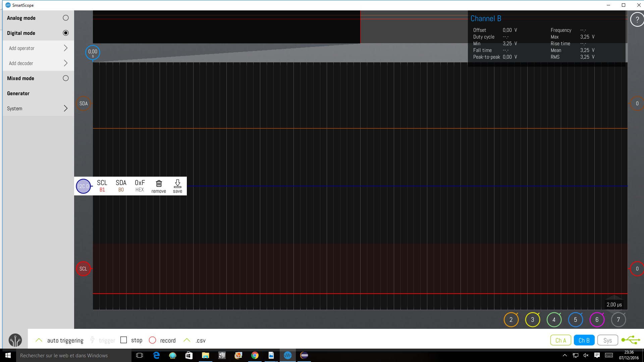Click the right-side SDA value indicator 0

click(637, 104)
